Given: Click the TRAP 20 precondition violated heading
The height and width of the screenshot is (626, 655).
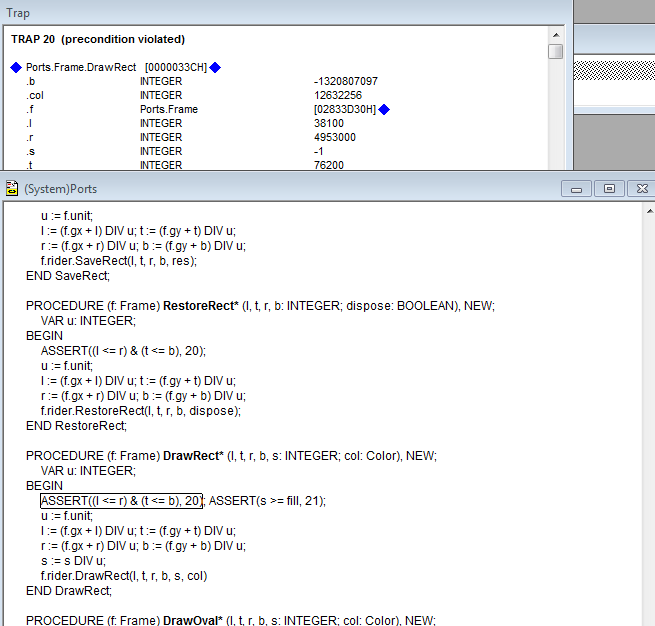Looking at the screenshot, I should coord(98,39).
